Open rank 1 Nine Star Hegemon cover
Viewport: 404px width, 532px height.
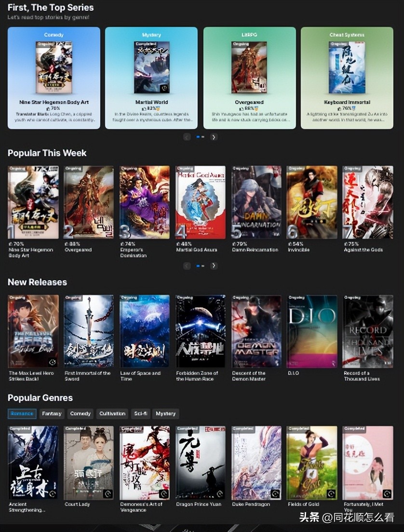click(33, 202)
